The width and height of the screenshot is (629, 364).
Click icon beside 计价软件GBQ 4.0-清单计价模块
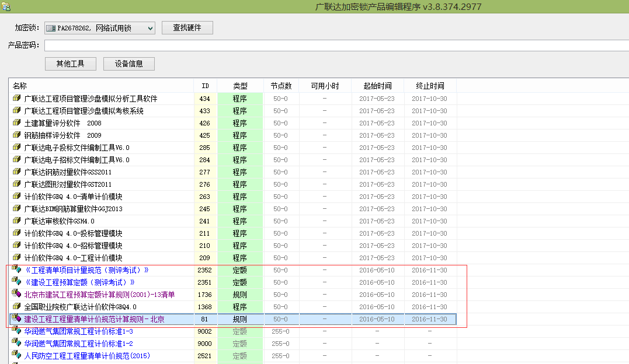[x=16, y=196]
